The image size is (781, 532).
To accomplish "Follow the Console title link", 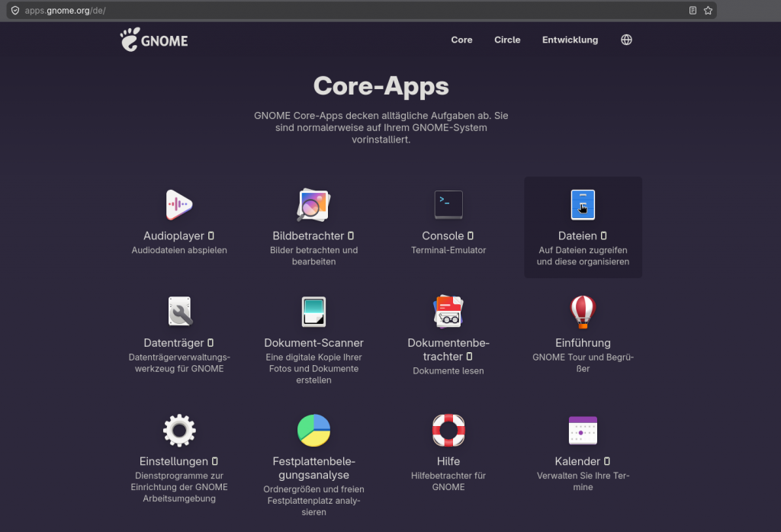I will pos(443,236).
